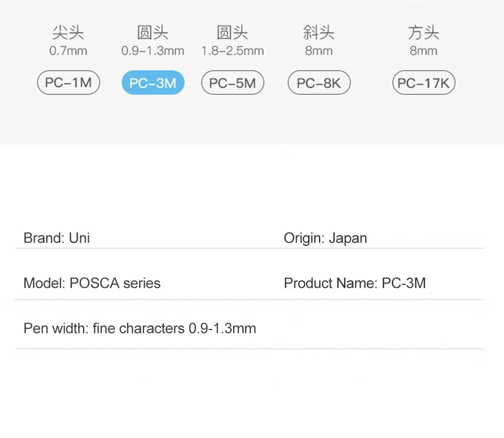Click the 8mm size below 方头
This screenshot has height=438, width=504.
tap(424, 51)
